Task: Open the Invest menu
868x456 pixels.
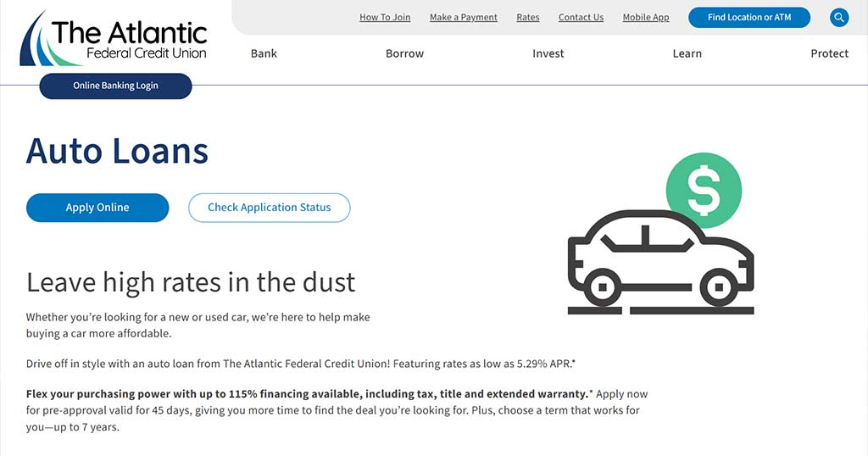Action: coord(548,53)
